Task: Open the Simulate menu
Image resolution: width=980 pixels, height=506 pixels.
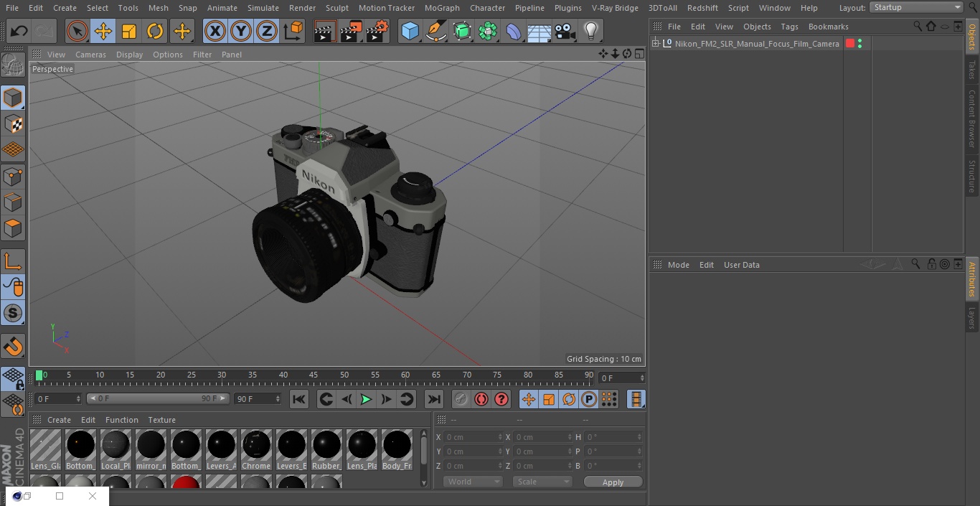Action: (263, 8)
